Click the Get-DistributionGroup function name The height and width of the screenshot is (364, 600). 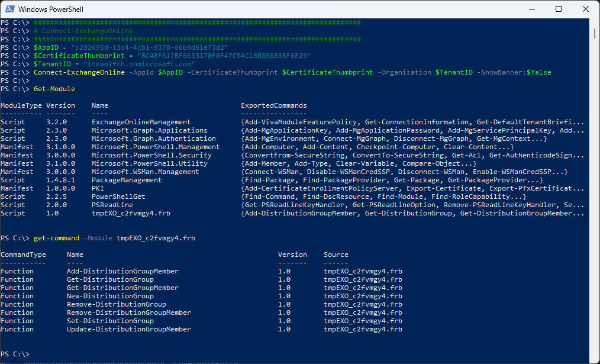pyautogui.click(x=110, y=280)
